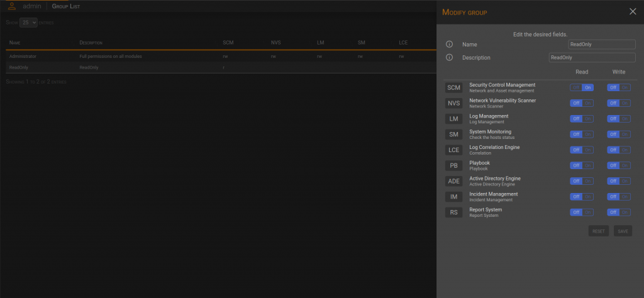Image resolution: width=644 pixels, height=298 pixels.
Task: Sort the group list by Description column
Action: (x=91, y=43)
